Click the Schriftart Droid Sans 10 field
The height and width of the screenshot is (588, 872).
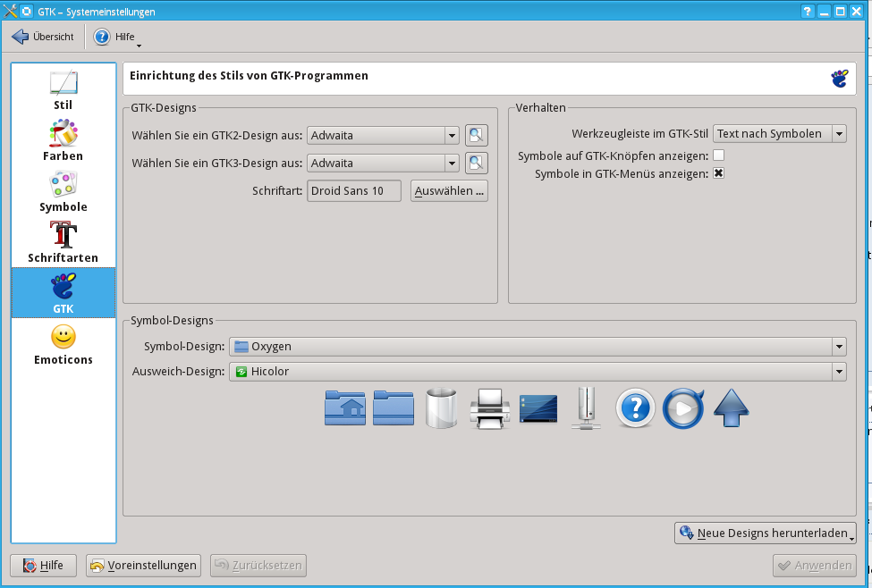[x=353, y=190]
